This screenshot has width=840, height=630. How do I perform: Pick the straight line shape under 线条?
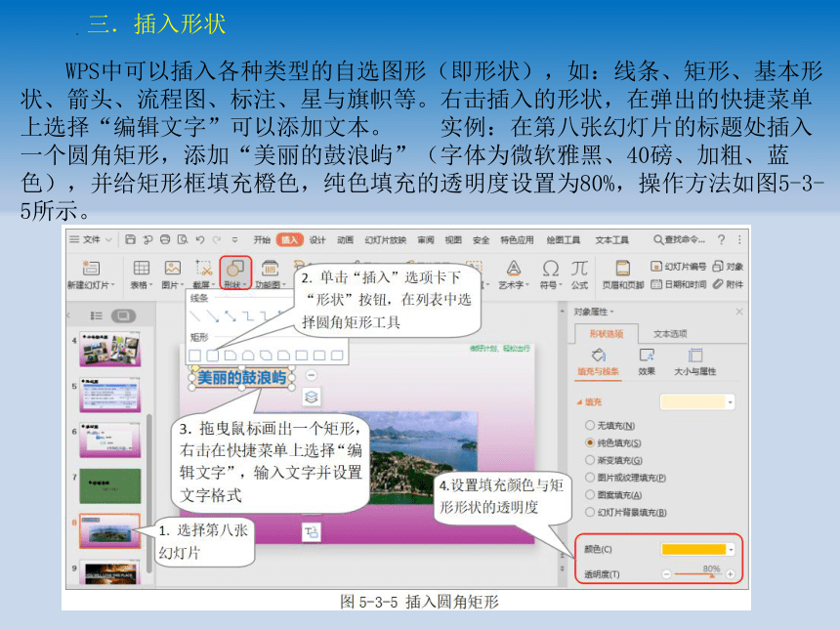pyautogui.click(x=195, y=316)
